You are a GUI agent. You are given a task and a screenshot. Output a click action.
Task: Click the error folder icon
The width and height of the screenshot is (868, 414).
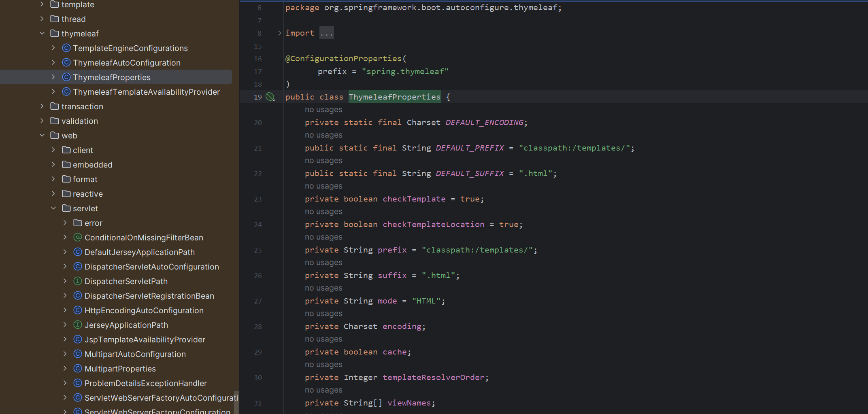[x=78, y=223]
